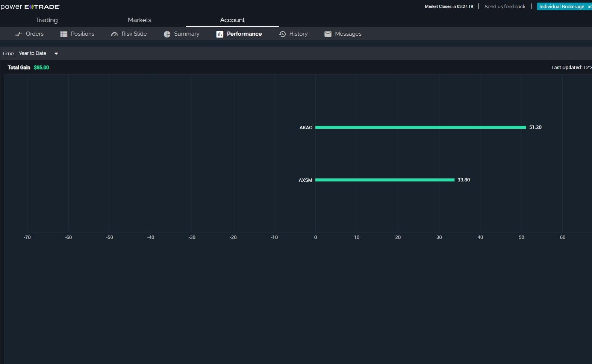
Task: Click the AKAO ticker label
Action: point(306,128)
